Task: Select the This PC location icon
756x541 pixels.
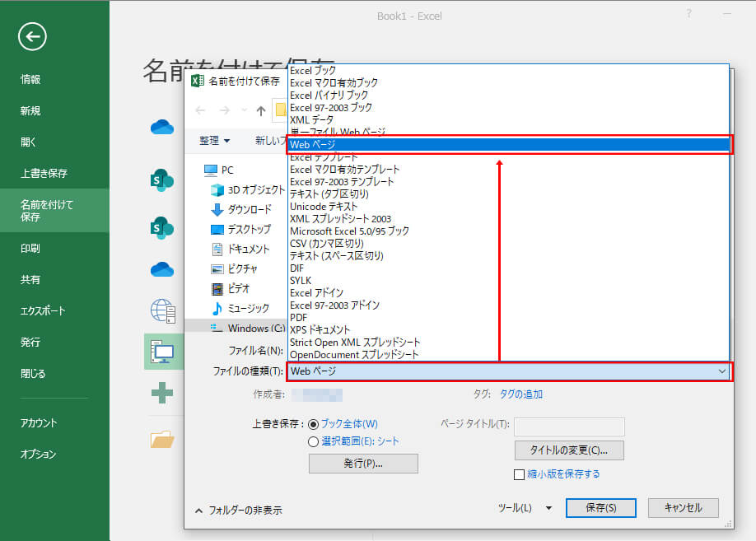Action: (163, 352)
